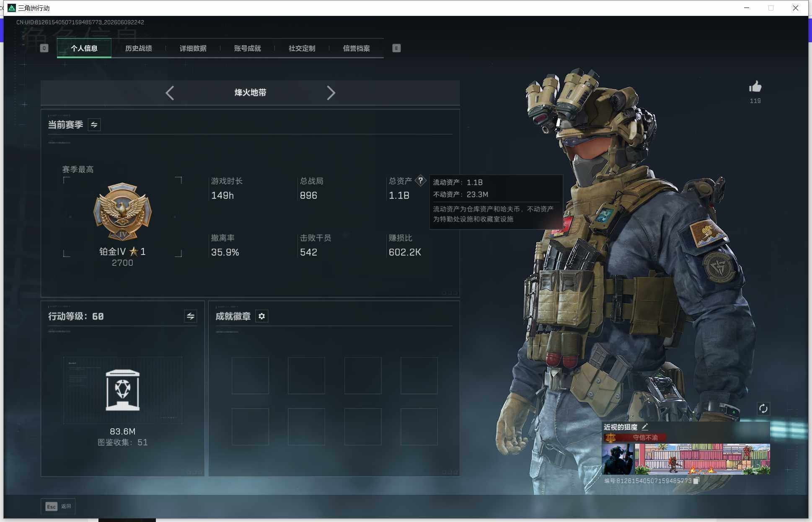Click the Esc 返回 button

[58, 507]
